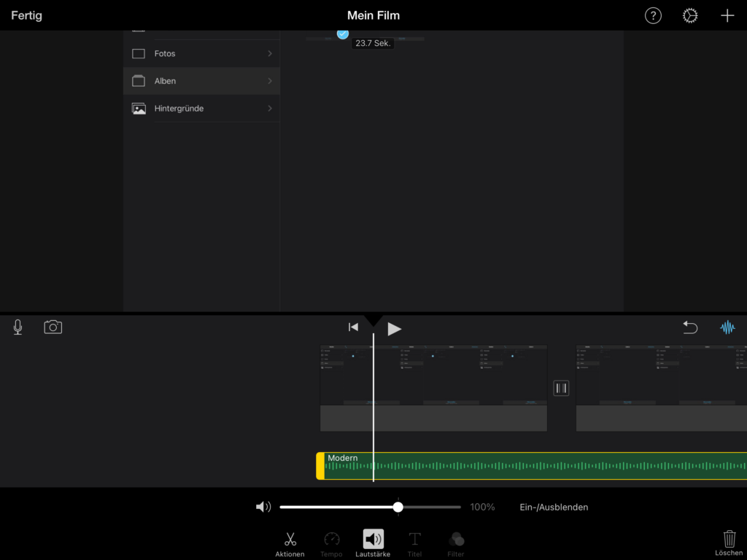Click the undo arrow icon
This screenshot has height=560, width=747.
(x=690, y=327)
